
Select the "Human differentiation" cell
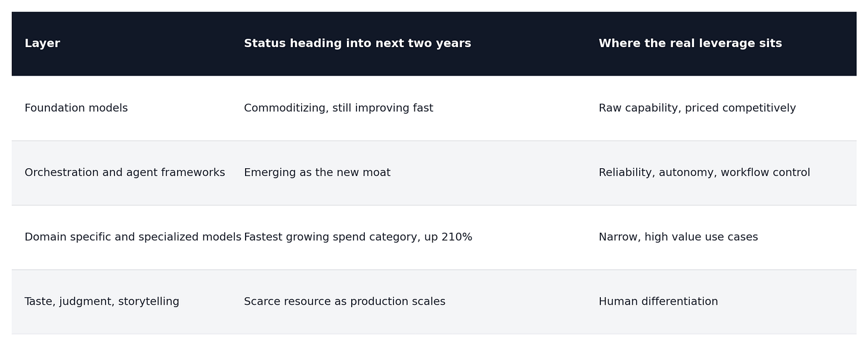[x=658, y=301]
